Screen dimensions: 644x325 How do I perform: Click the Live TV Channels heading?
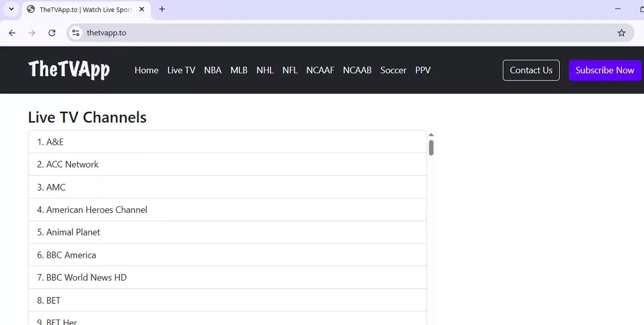point(87,117)
